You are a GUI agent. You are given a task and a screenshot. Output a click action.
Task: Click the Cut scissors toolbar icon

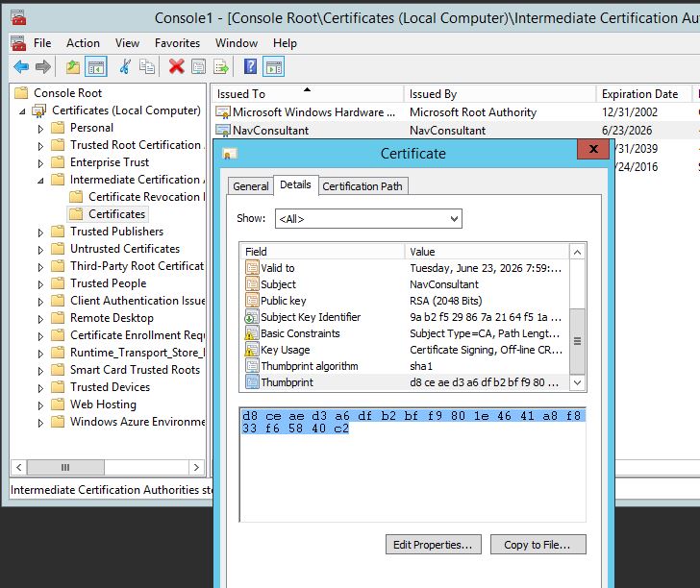click(125, 66)
